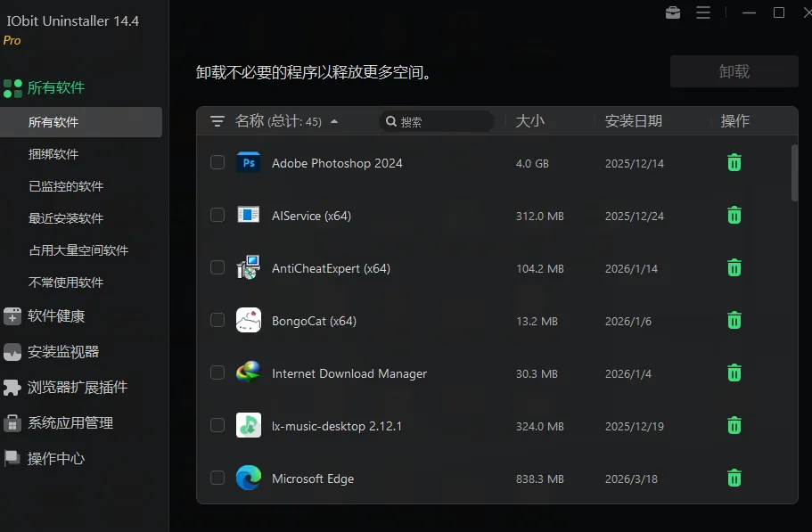
Task: Click the 操作 column header
Action: (734, 121)
